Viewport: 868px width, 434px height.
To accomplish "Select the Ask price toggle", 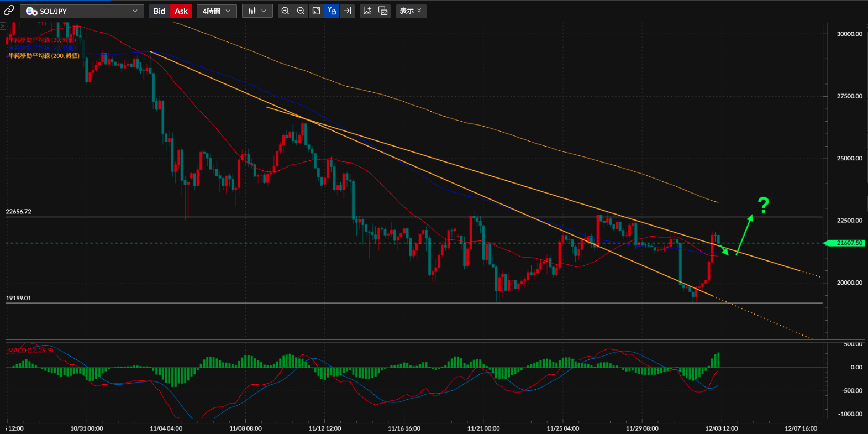I will click(x=181, y=11).
